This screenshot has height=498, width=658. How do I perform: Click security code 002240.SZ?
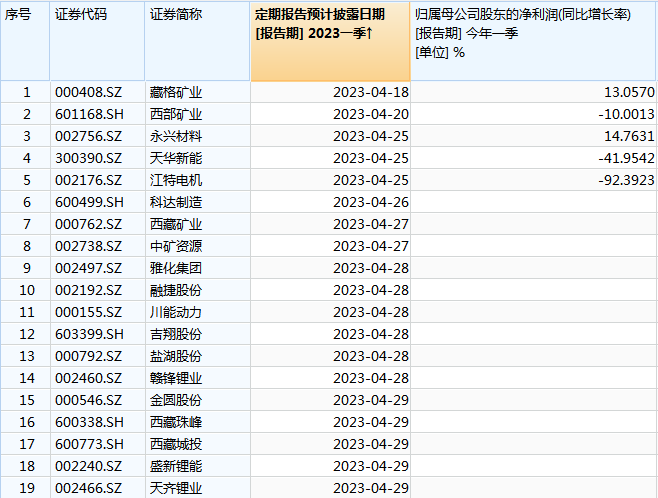click(x=89, y=466)
